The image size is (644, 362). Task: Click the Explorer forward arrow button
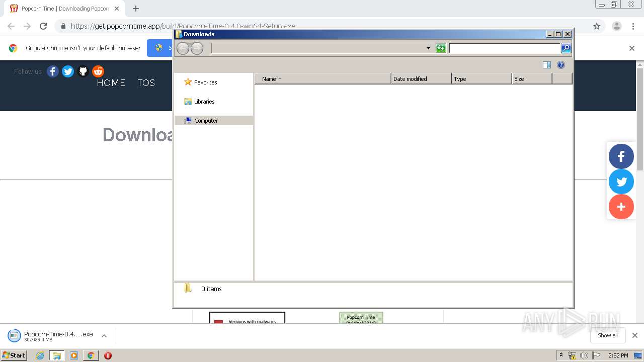197,48
